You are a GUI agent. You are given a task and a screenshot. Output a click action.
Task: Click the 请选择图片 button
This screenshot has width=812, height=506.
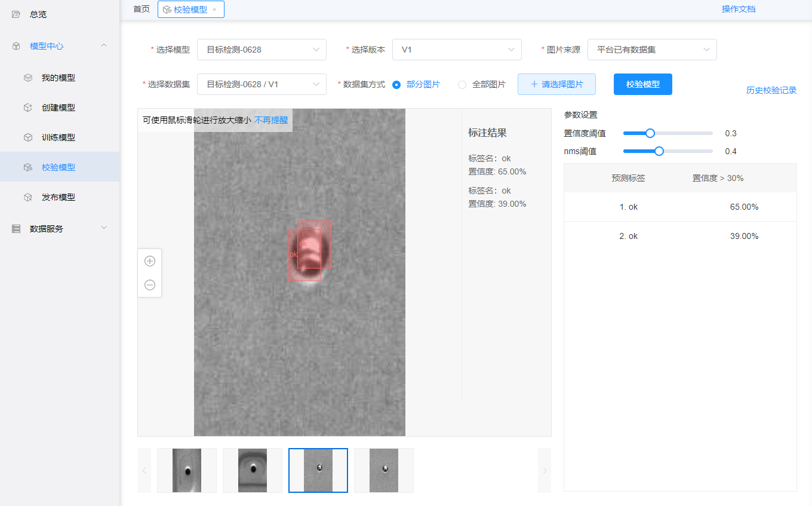(x=556, y=84)
